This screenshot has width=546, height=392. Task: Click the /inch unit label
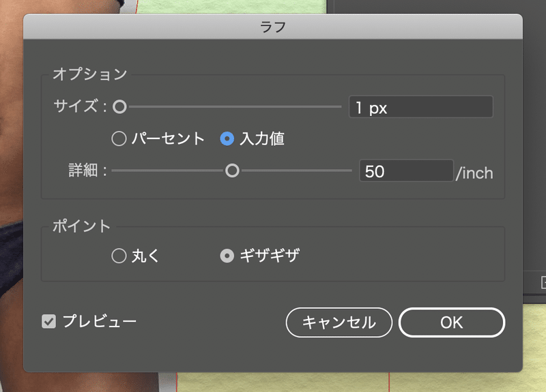(474, 173)
